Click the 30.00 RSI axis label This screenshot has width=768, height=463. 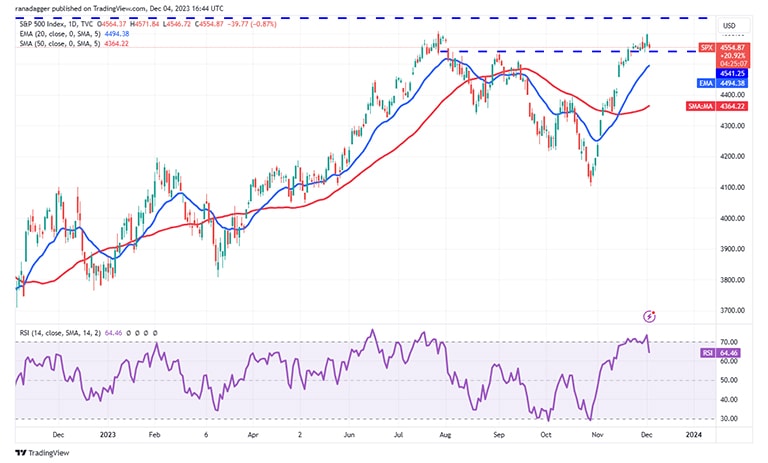729,419
